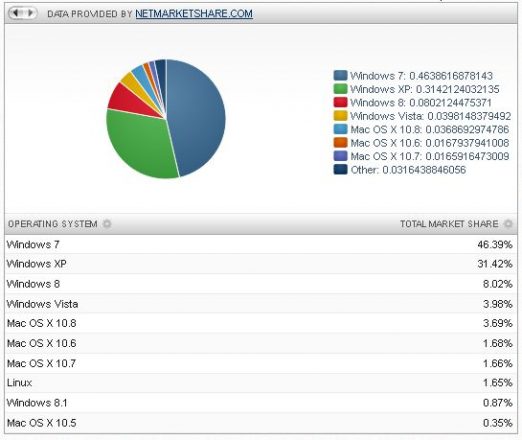Open the NETMARKETSHARE.COM link
522x440 pixels.
(x=194, y=14)
